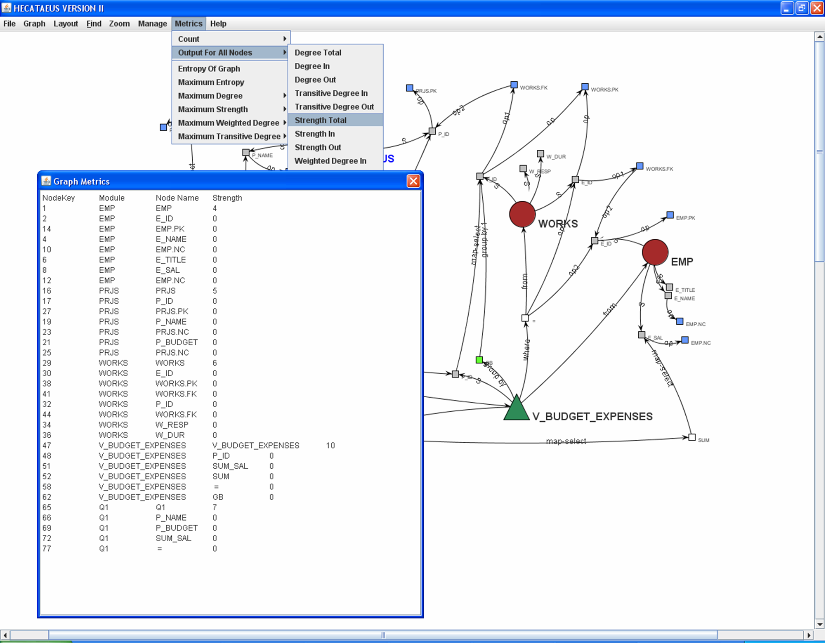Open the Layout menu
Screen dimensions: 826x644
pyautogui.click(x=66, y=24)
